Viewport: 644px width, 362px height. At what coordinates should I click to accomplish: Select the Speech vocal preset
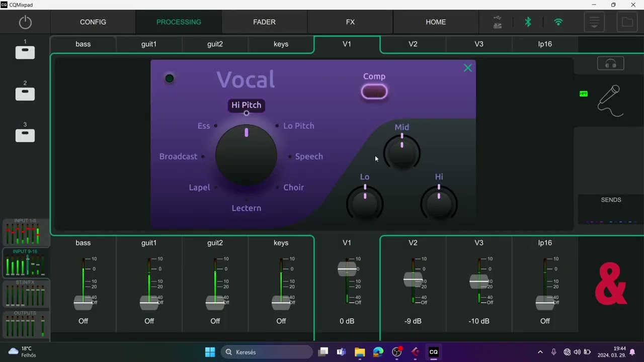point(309,156)
